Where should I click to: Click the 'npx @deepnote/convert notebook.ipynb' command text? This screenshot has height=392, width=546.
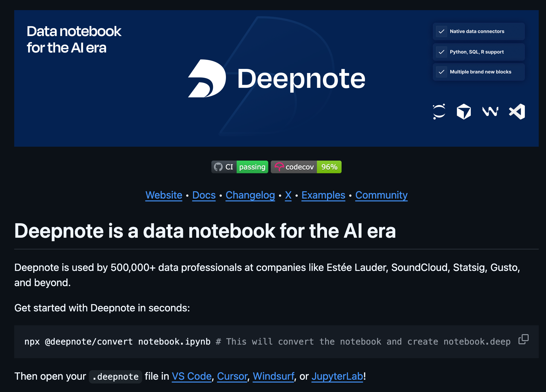coord(118,342)
